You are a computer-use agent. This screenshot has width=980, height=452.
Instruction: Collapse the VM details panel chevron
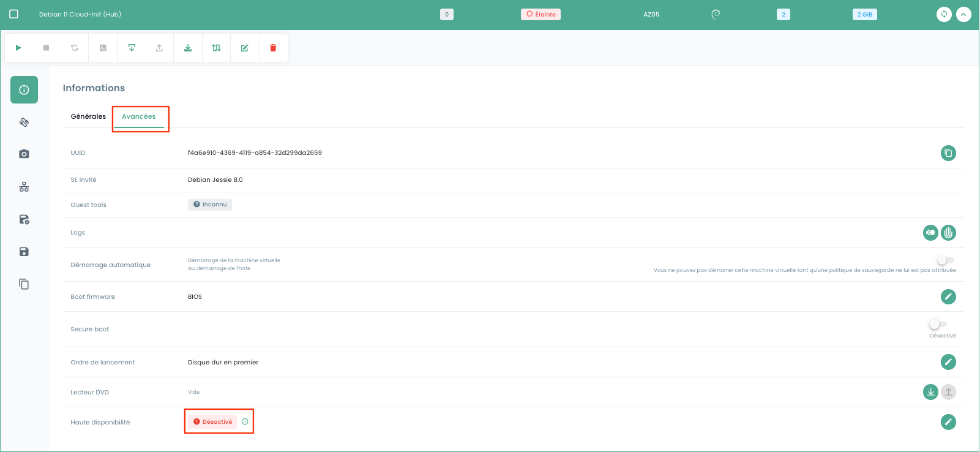coord(963,14)
